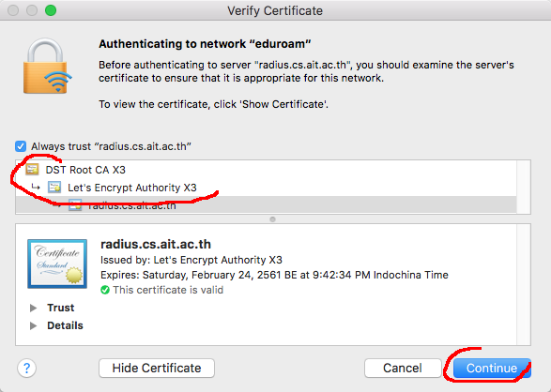Select DST Root CA X3 in certificate chain
551x392 pixels.
coord(85,170)
